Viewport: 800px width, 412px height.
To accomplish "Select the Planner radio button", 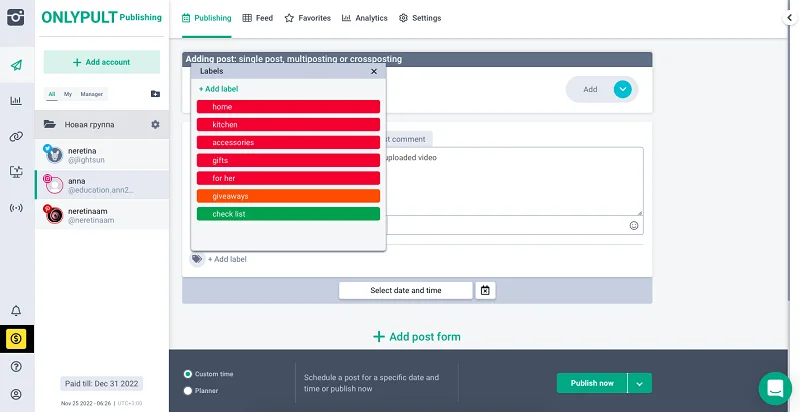I will (188, 391).
